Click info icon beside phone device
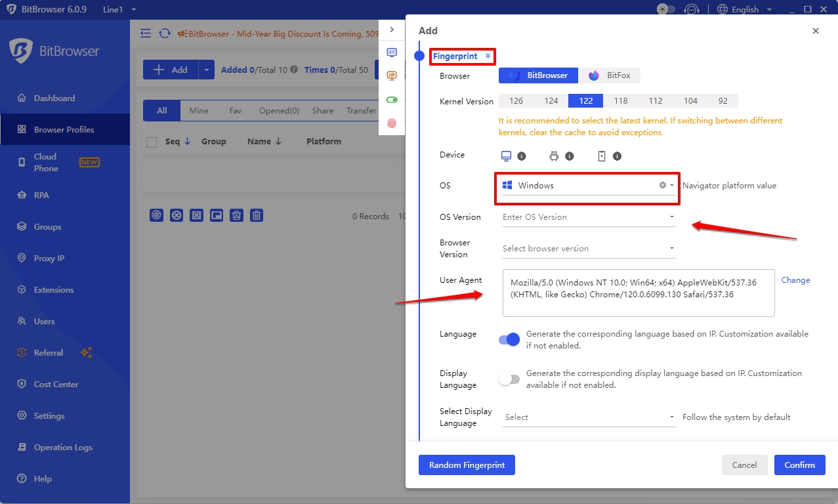This screenshot has height=504, width=838. [617, 156]
